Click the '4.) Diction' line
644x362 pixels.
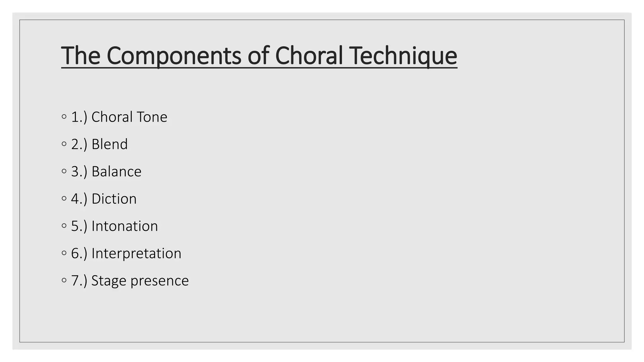pos(104,199)
